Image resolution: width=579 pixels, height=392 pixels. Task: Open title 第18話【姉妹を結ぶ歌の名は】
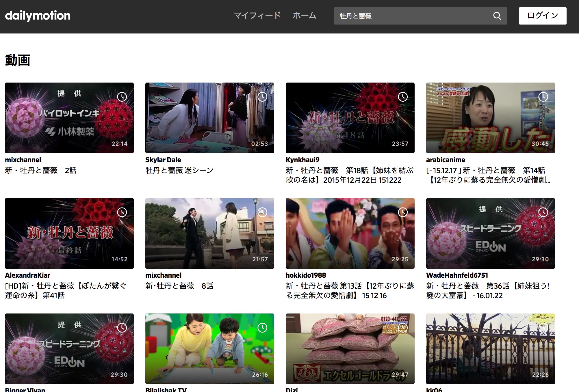[x=350, y=175]
